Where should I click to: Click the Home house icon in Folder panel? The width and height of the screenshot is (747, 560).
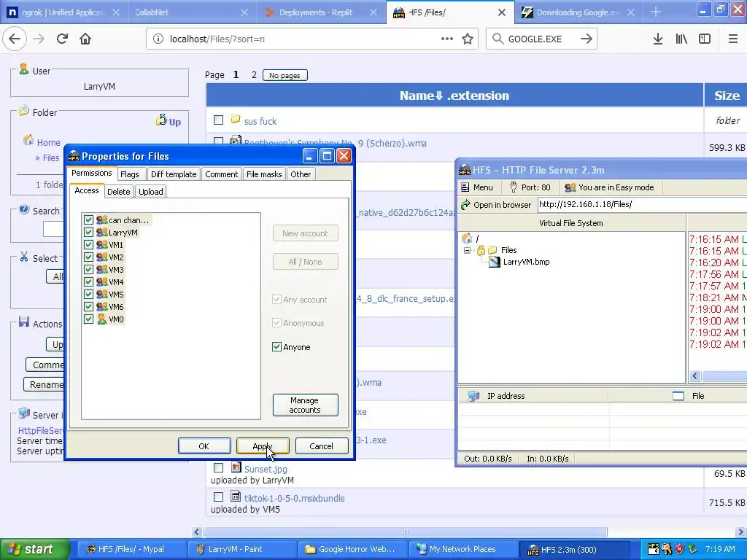click(28, 141)
